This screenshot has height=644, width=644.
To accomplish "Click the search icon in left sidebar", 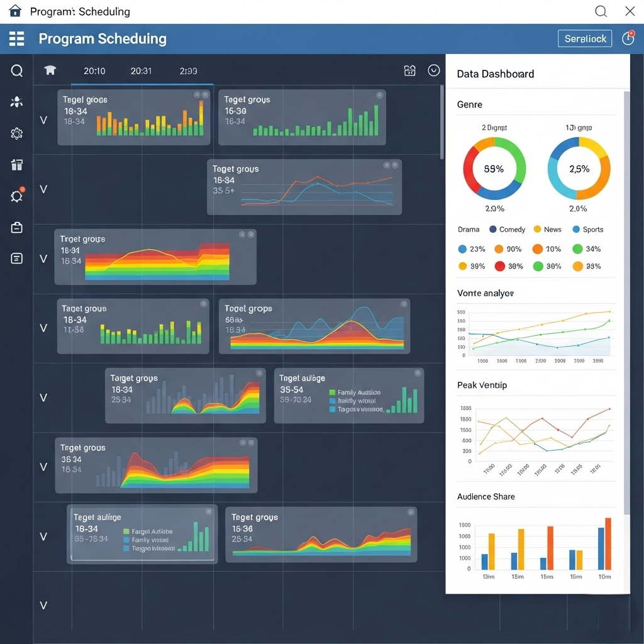I will tap(17, 70).
